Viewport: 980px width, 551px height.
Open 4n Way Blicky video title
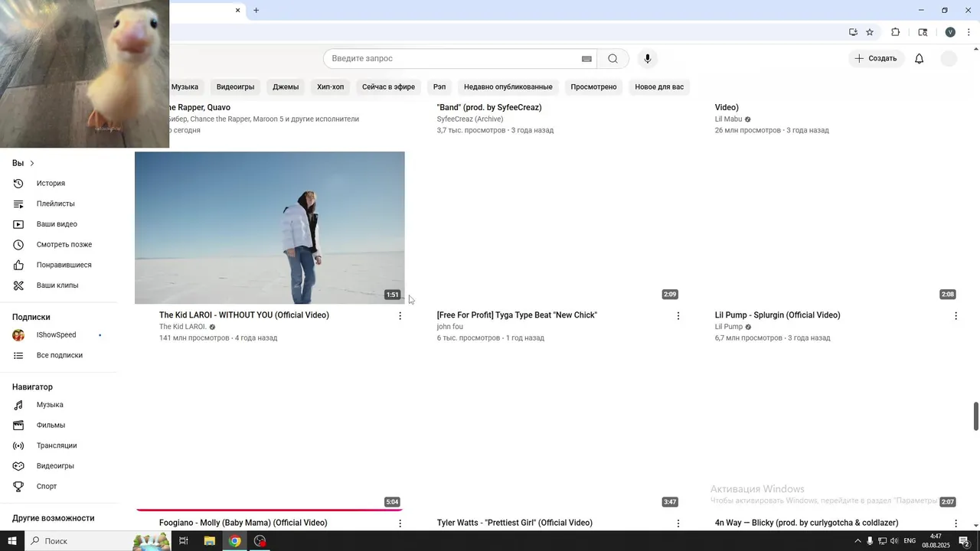point(806,523)
